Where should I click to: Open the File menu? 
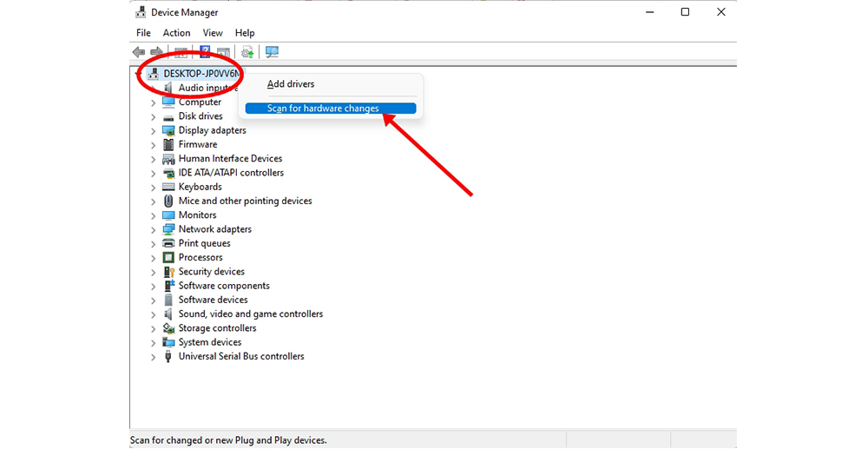[x=143, y=33]
